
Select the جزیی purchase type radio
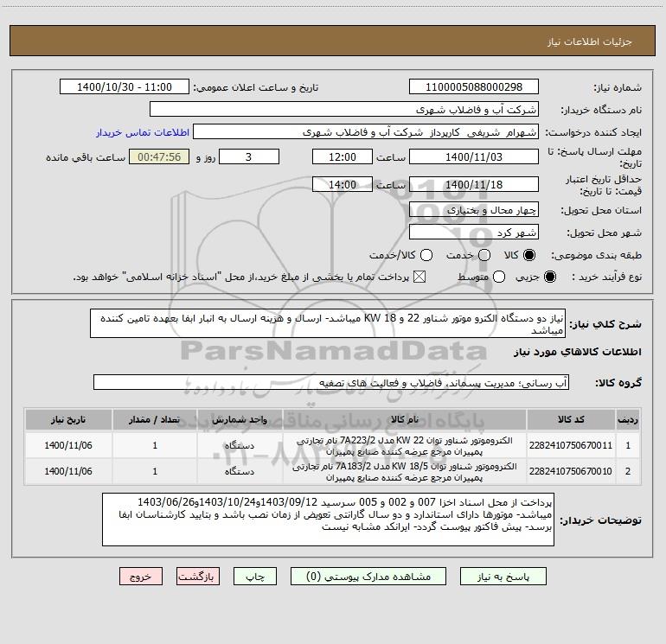pos(549,277)
